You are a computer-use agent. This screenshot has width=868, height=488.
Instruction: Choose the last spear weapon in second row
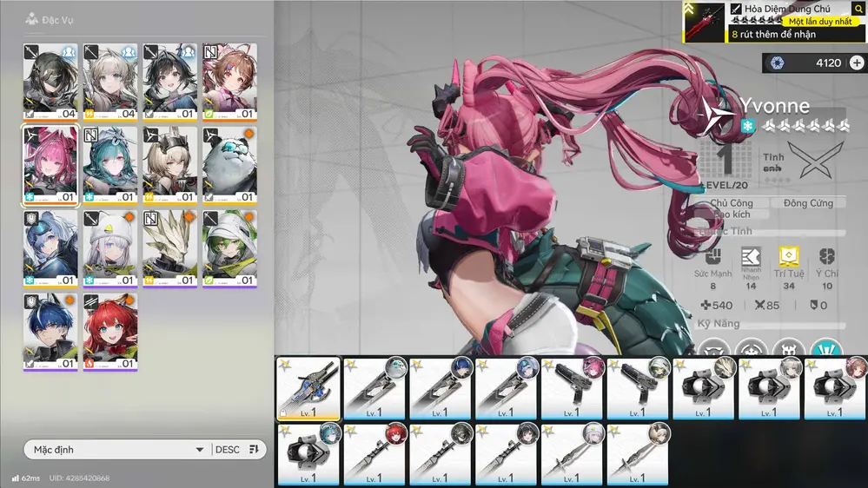point(637,453)
